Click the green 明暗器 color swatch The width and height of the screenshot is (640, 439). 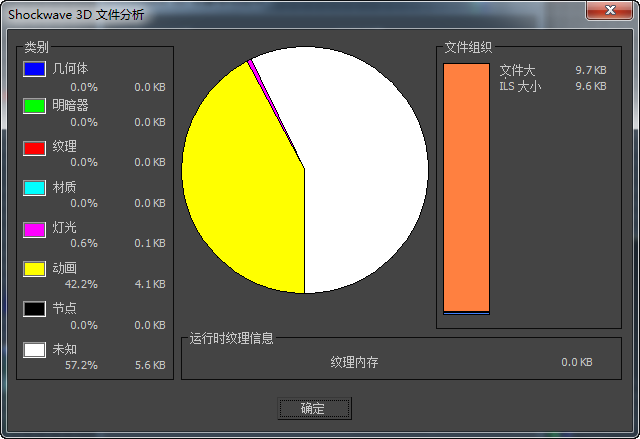(34, 106)
